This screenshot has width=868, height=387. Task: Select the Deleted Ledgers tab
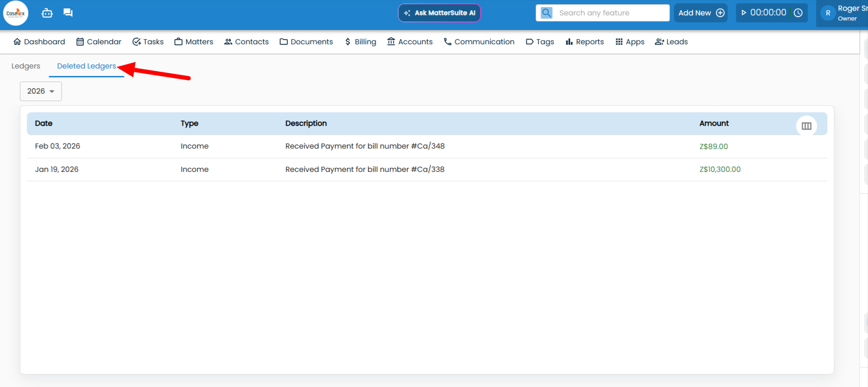click(87, 66)
